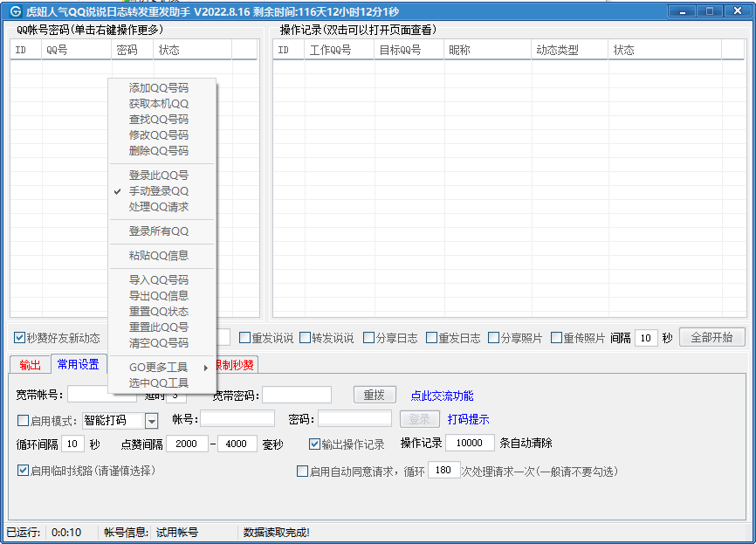
Task: Click the 登录 button beside password field
Action: (419, 419)
